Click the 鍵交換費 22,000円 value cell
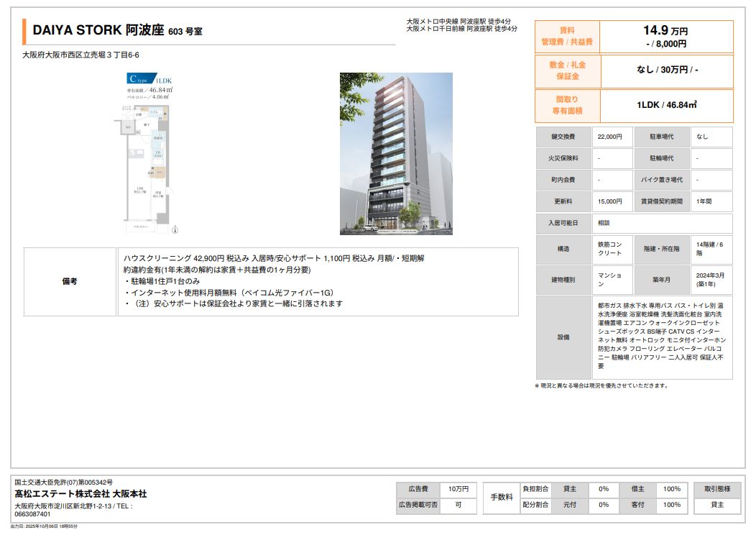756x535 pixels. [x=612, y=137]
